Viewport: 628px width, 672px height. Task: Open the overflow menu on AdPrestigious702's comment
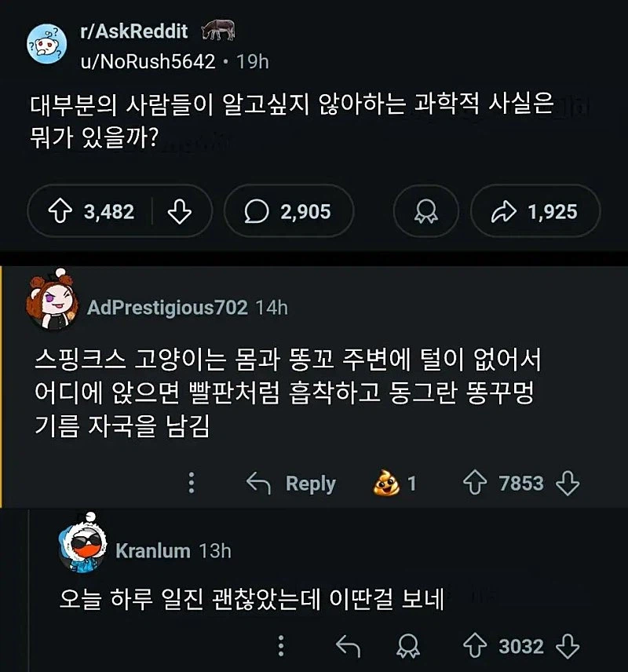[191, 484]
